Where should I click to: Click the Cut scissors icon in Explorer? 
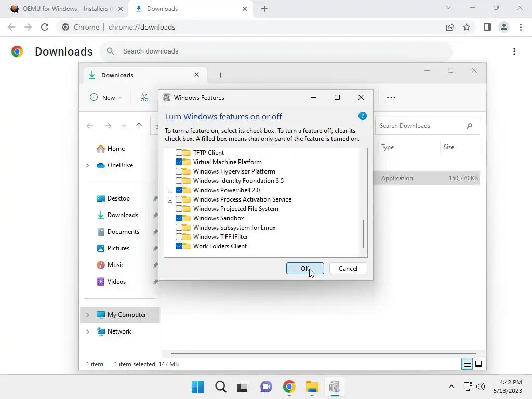(x=144, y=97)
